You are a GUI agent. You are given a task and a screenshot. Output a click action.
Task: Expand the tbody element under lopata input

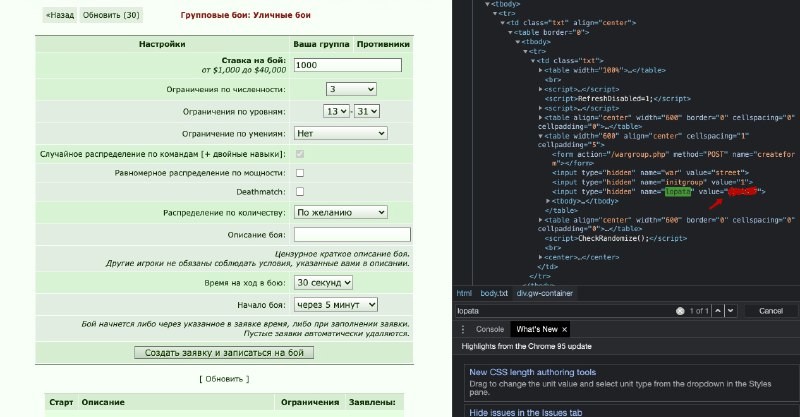click(548, 201)
